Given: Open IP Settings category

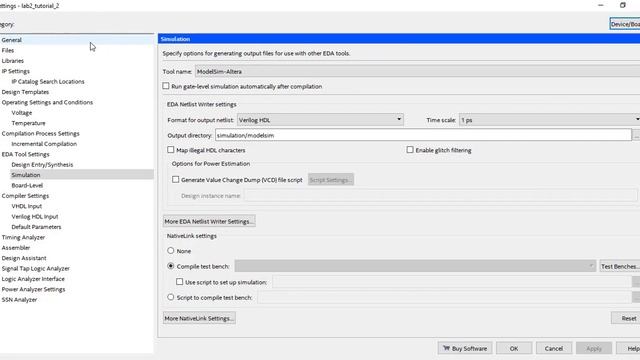Looking at the screenshot, I should [x=16, y=71].
